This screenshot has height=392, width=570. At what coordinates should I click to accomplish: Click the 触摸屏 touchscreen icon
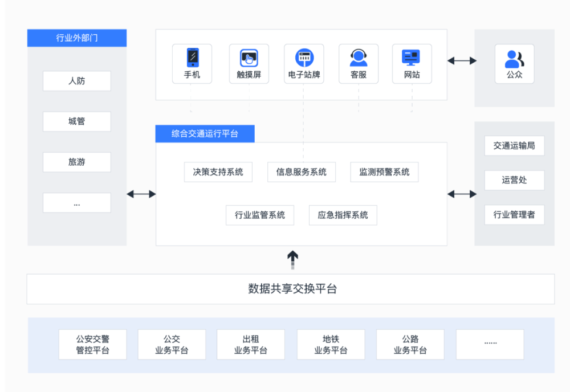[249, 58]
